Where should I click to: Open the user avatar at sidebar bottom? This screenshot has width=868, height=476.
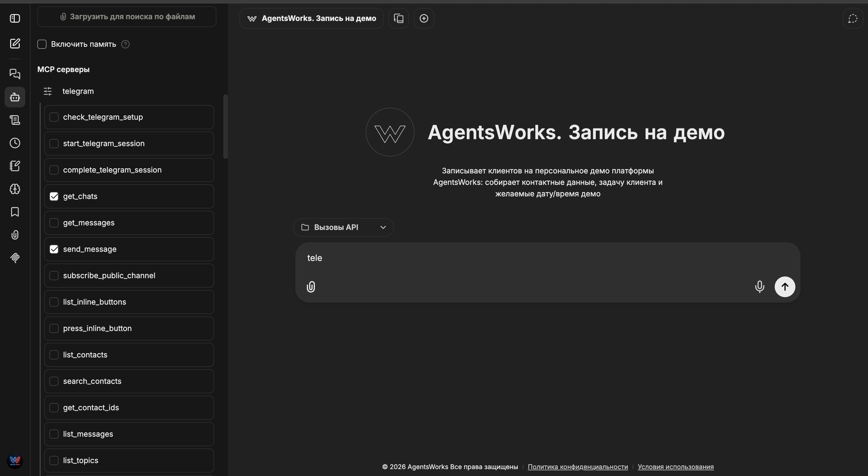15,460
